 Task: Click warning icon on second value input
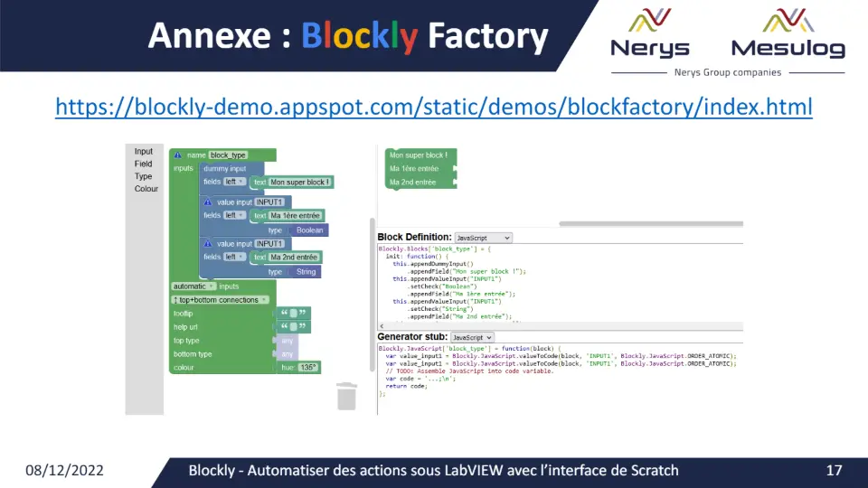pos(208,244)
